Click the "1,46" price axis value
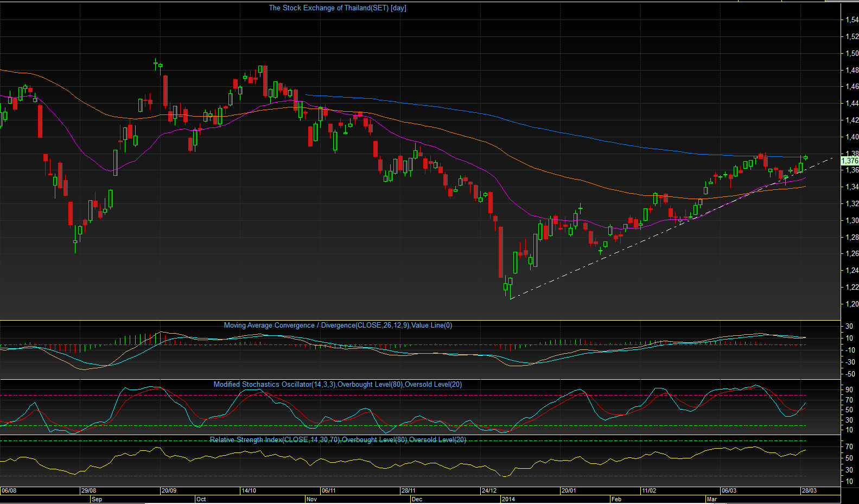This screenshot has width=859, height=504. (852, 87)
